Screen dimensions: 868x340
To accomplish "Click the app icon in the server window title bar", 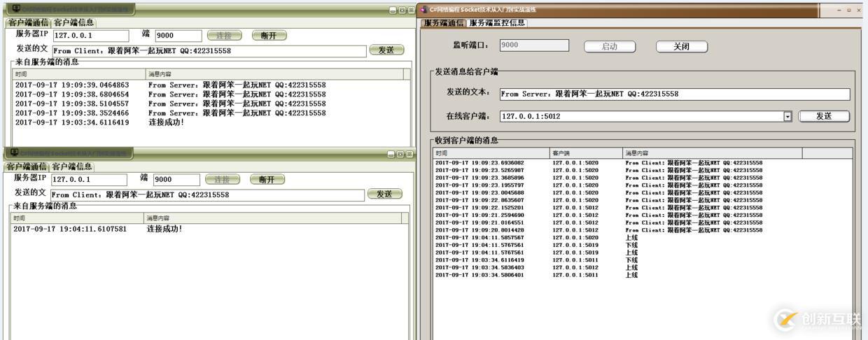I will click(x=424, y=10).
